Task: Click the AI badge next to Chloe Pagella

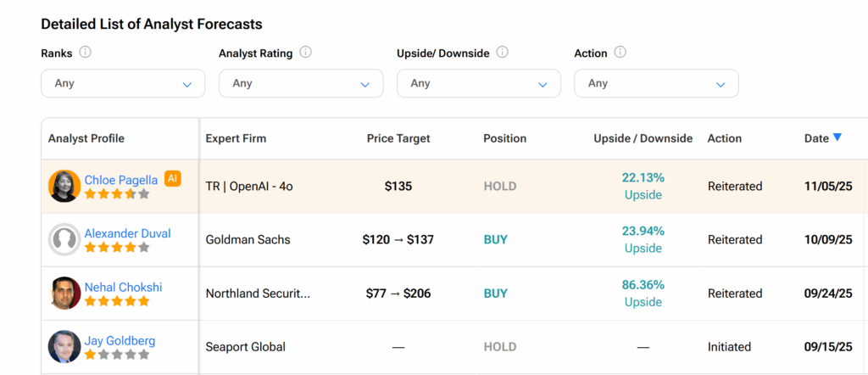Action: [x=173, y=178]
